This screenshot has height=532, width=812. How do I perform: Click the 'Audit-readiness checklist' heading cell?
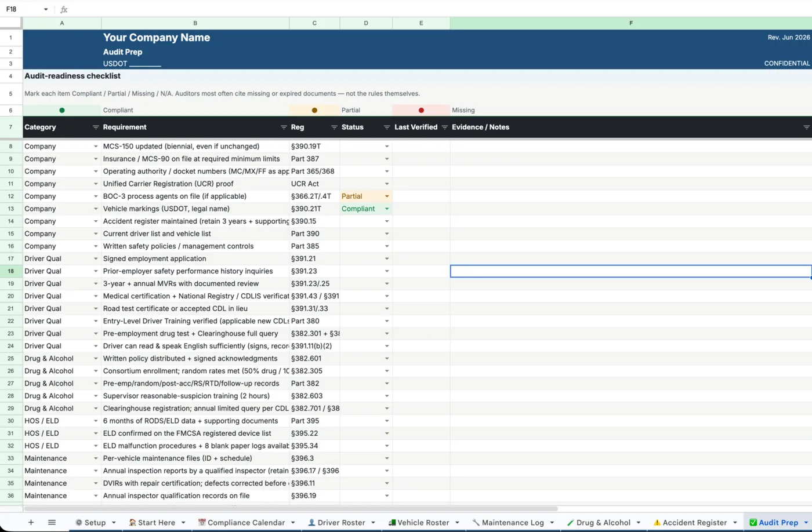click(72, 76)
